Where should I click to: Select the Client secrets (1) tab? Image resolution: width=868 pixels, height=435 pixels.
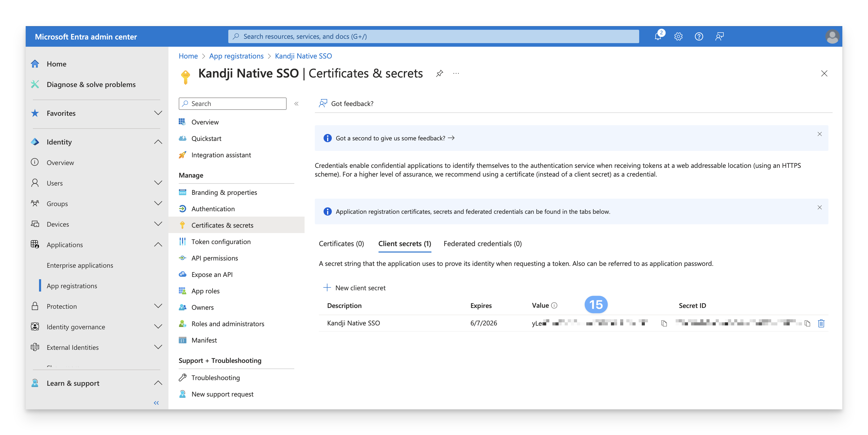click(404, 244)
